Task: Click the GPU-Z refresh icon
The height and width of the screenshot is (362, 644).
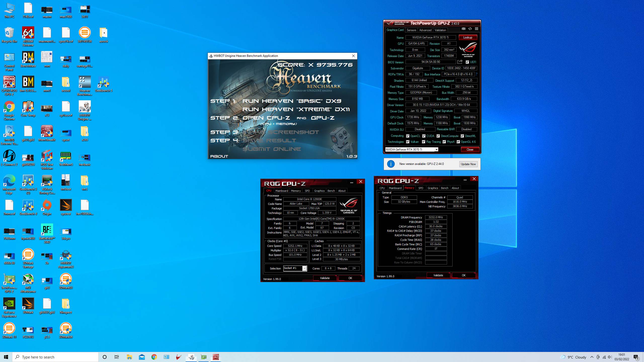Action: tap(470, 29)
